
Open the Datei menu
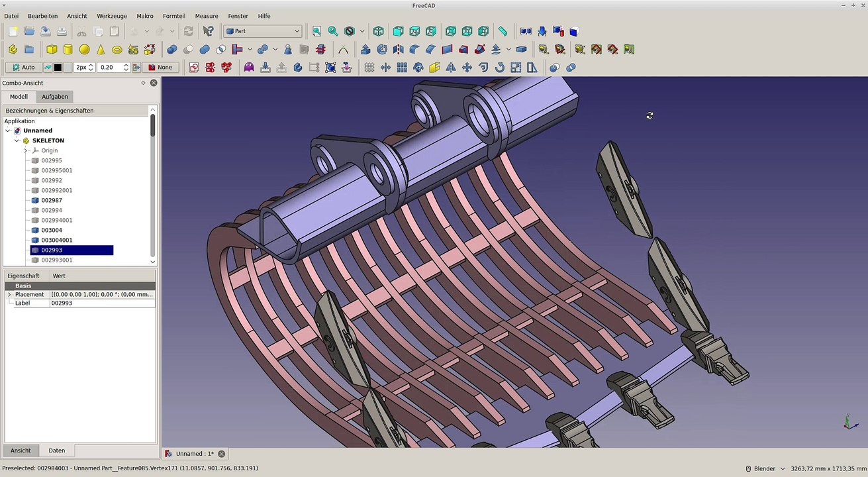coord(11,16)
